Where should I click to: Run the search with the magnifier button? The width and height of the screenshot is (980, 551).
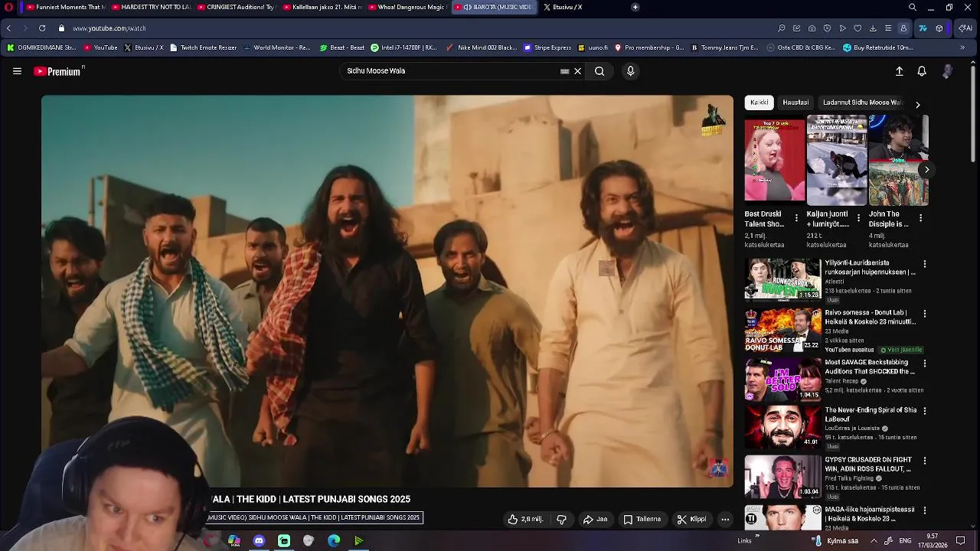(x=599, y=71)
